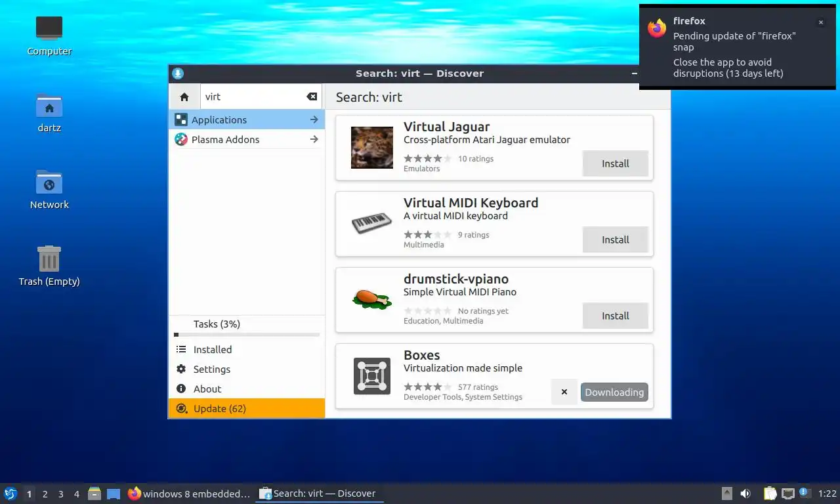Image resolution: width=840 pixels, height=504 pixels.
Task: Click the Applications category icon
Action: point(181,119)
